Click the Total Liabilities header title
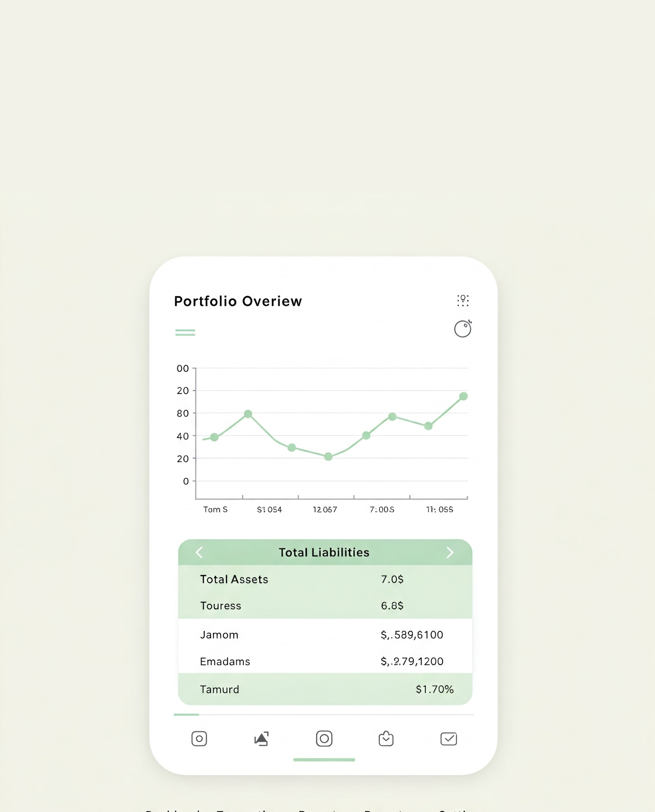Viewport: 655px width, 812px height. tap(324, 552)
